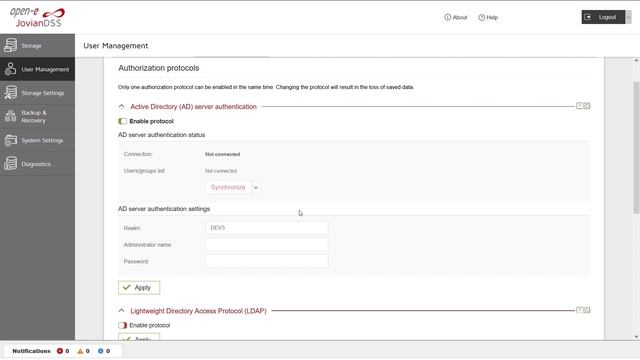Open Diagnostics in sidebar
This screenshot has width=640, height=360.
pyautogui.click(x=37, y=164)
